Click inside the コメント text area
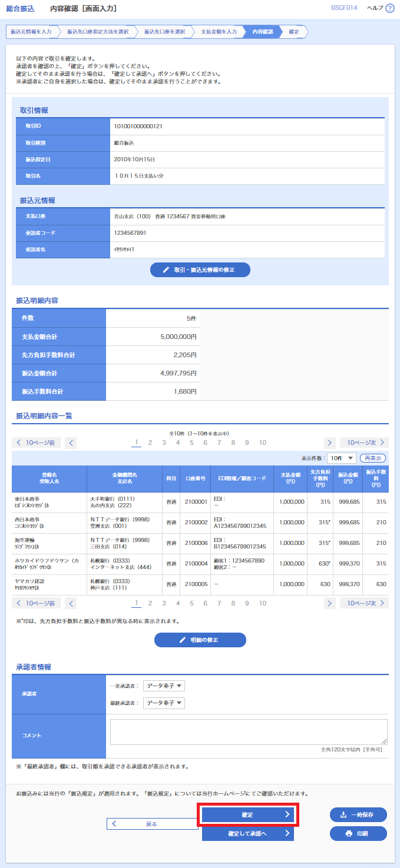 point(248,732)
